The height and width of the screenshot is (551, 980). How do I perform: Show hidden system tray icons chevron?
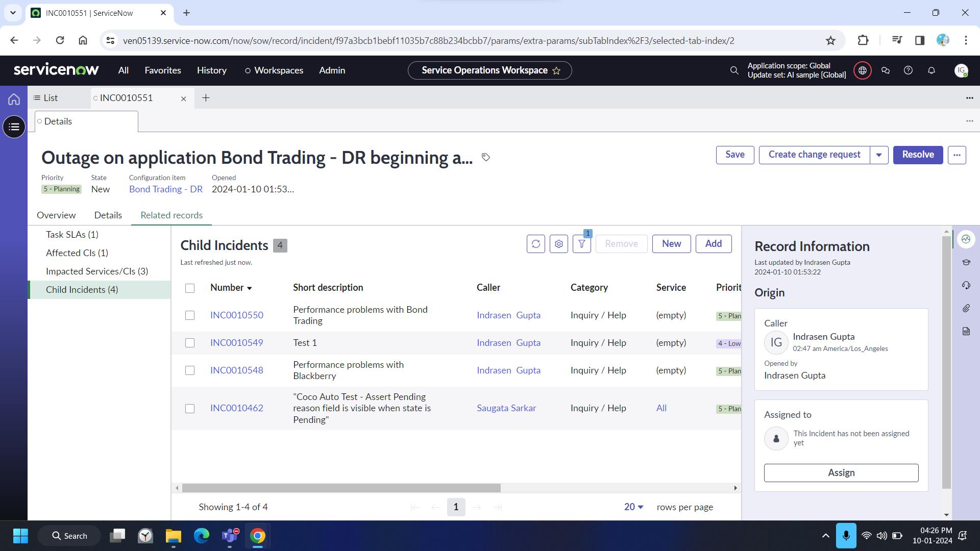click(x=825, y=536)
